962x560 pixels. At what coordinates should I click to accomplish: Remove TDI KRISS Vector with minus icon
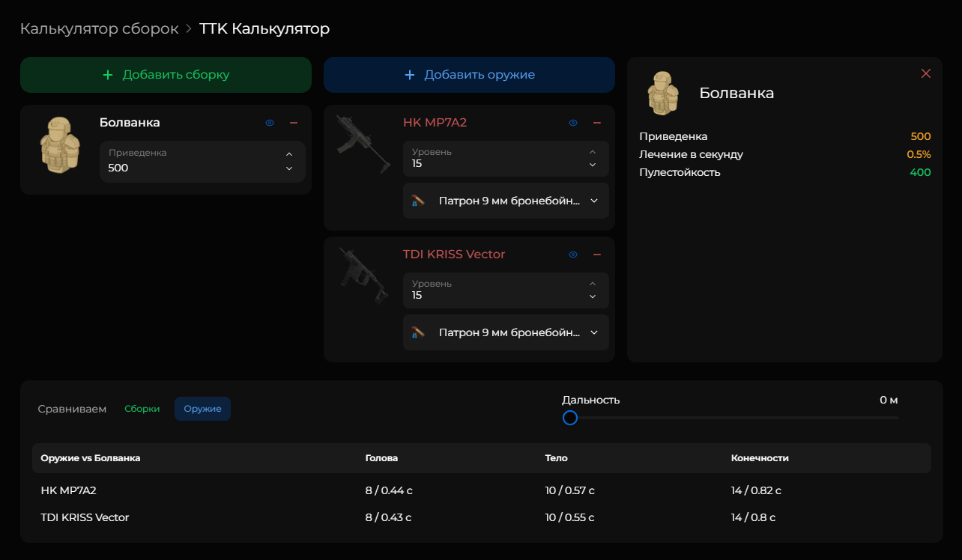coord(597,255)
